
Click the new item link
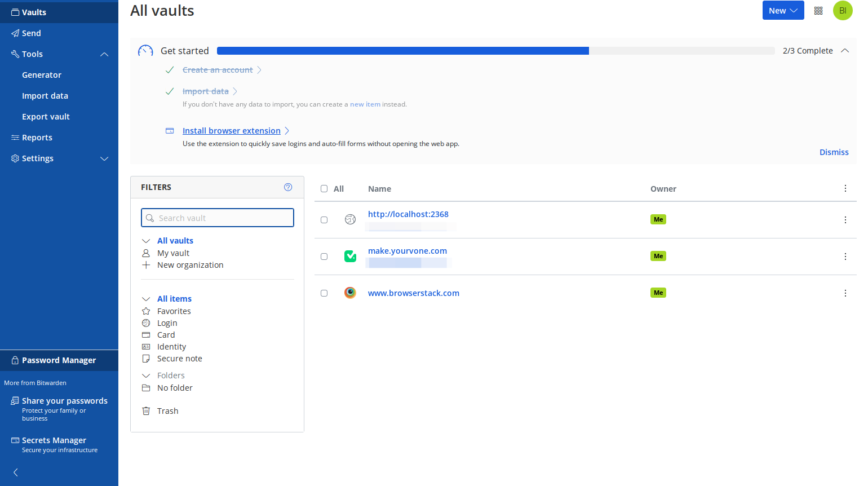365,104
